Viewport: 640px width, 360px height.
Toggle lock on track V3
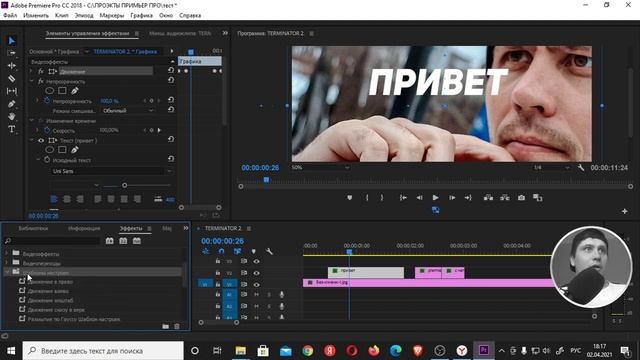(x=218, y=261)
